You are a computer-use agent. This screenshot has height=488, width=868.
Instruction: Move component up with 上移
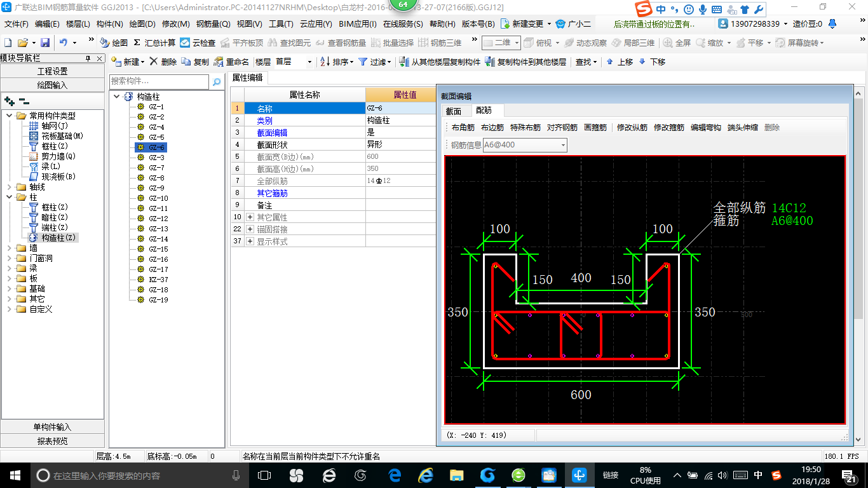coord(620,62)
